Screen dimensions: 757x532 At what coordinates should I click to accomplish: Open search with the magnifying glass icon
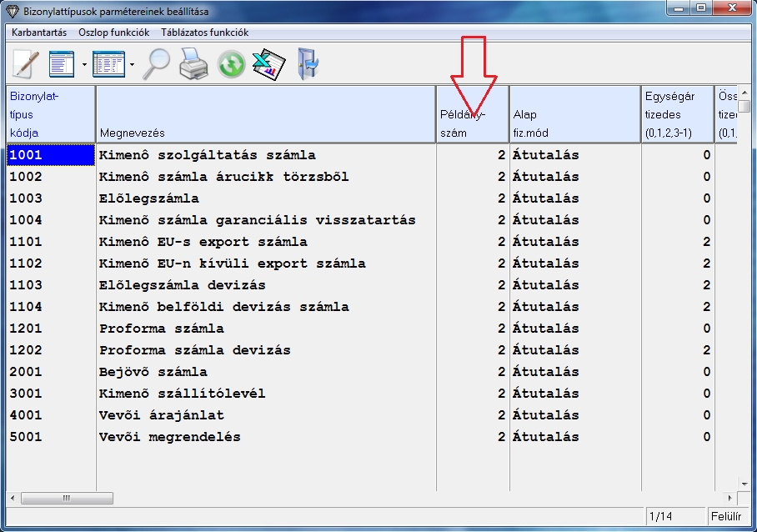(156, 63)
